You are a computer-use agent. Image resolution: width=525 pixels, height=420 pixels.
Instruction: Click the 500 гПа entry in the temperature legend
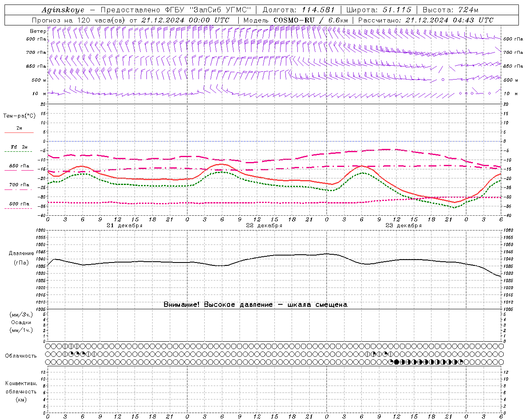pyautogui.click(x=19, y=204)
